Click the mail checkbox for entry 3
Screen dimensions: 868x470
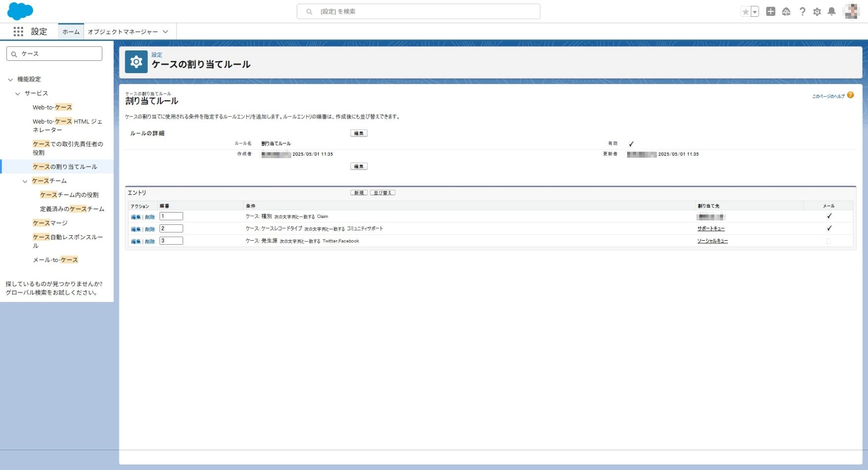828,241
